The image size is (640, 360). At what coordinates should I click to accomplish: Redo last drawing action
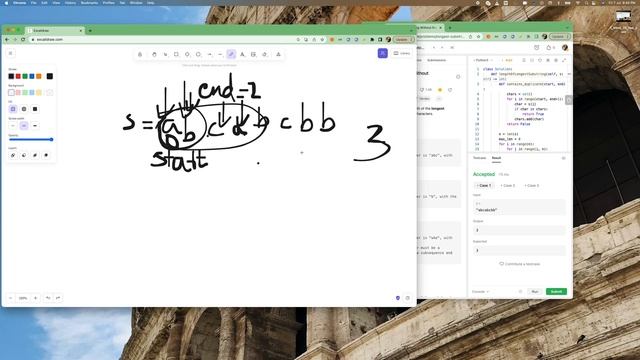[58, 298]
